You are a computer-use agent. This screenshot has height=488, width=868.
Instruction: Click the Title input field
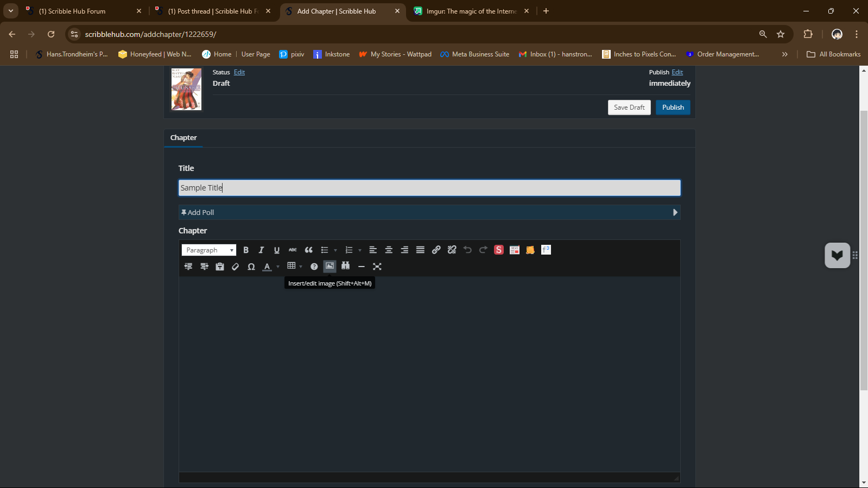click(429, 188)
